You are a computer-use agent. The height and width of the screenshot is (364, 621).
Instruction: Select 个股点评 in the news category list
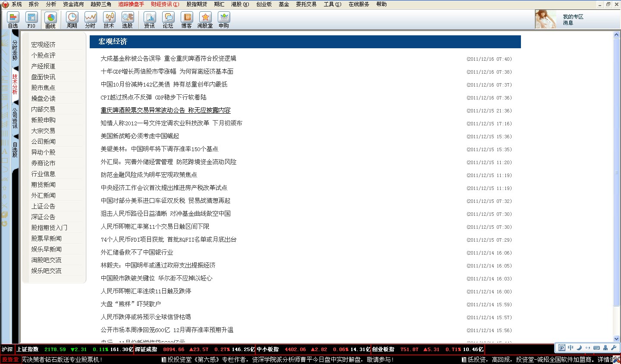(x=43, y=56)
